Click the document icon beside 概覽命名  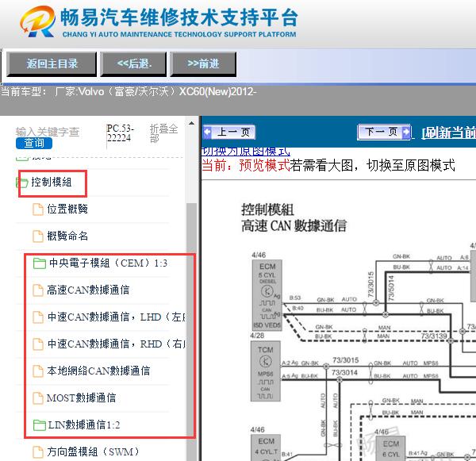[38, 236]
